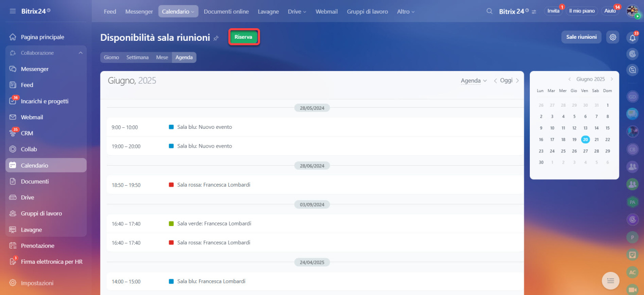Viewport: 644px width, 295px height.
Task: Select day 20 in the mini calendar
Action: tap(585, 139)
